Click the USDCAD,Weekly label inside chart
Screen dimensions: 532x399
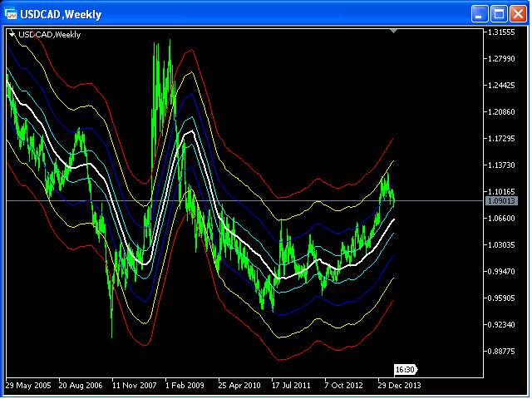pyautogui.click(x=50, y=35)
